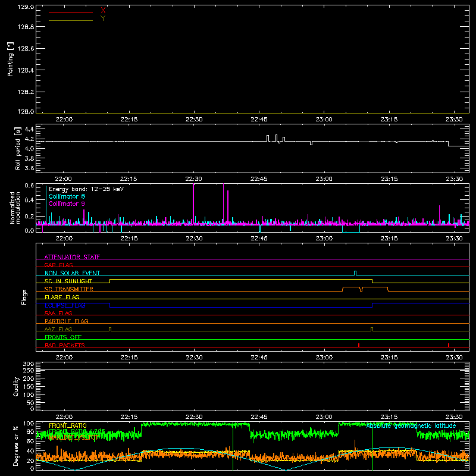Click the 0.6 tick on modulation axis
The height and width of the screenshot is (476, 476).
[x=29, y=185]
